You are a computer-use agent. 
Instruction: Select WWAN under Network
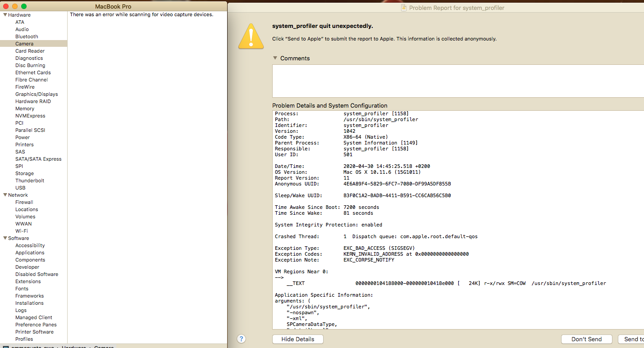[23, 224]
